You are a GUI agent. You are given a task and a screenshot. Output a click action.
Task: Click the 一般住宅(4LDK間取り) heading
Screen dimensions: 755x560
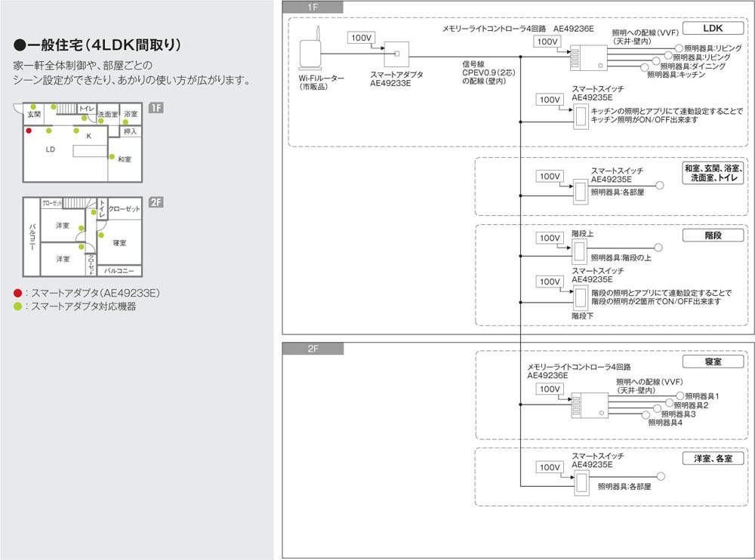97,45
